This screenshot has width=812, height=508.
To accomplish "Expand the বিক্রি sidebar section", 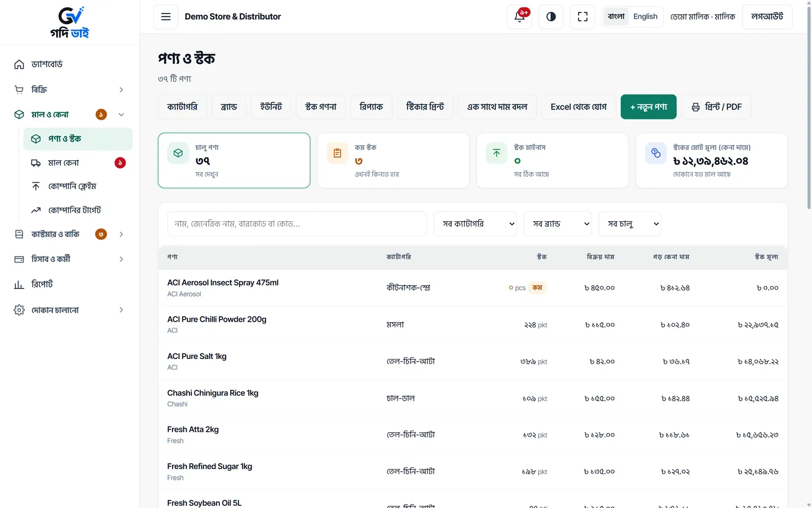I will pyautogui.click(x=121, y=90).
